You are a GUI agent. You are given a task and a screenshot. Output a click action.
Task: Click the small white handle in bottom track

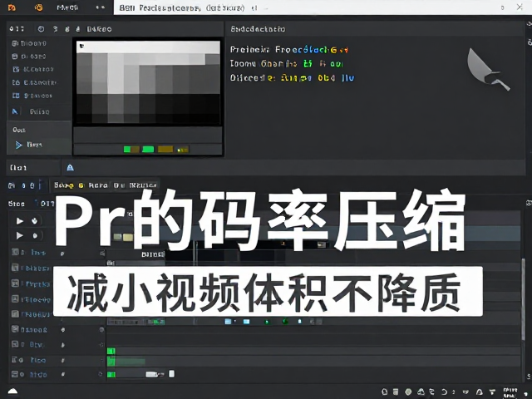point(172,374)
